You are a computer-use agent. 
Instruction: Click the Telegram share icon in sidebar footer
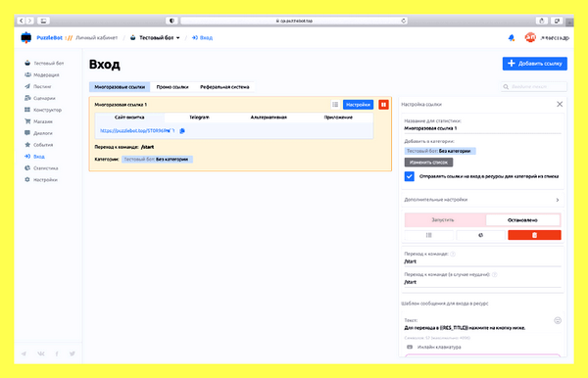point(24,354)
